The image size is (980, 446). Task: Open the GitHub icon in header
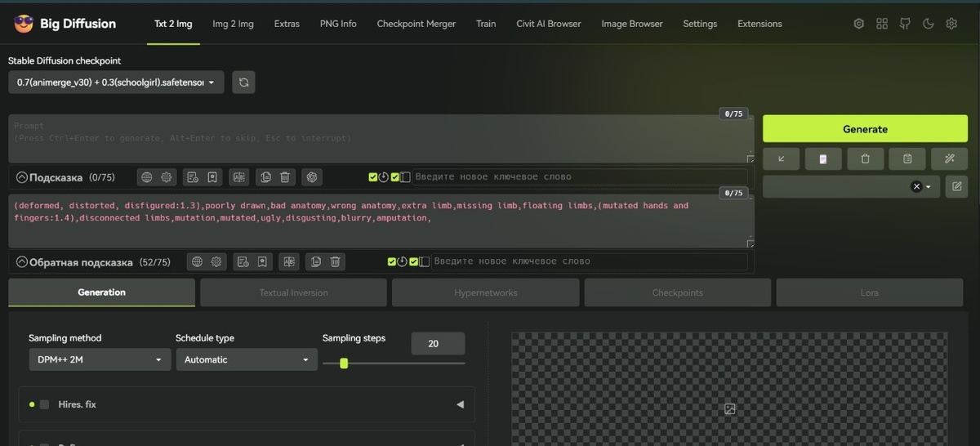[905, 24]
